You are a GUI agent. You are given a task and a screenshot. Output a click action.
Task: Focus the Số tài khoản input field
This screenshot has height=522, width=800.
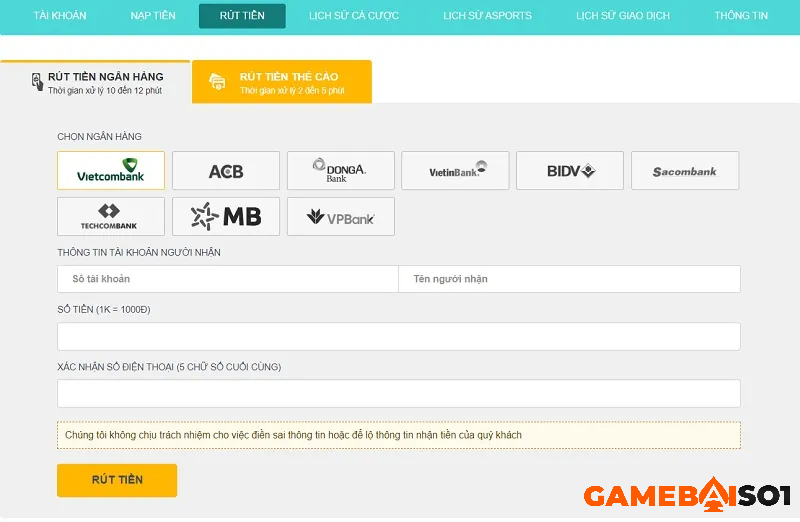pos(228,279)
